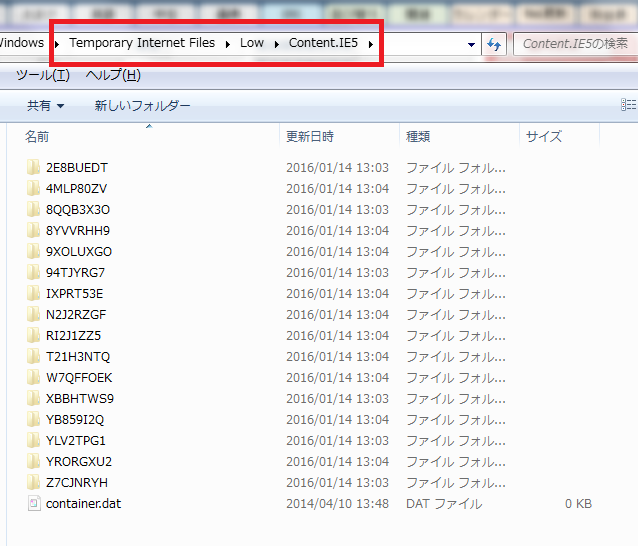Click the folder icon of RI2J1ZZ5
Screen dimensions: 638x546
(33, 335)
